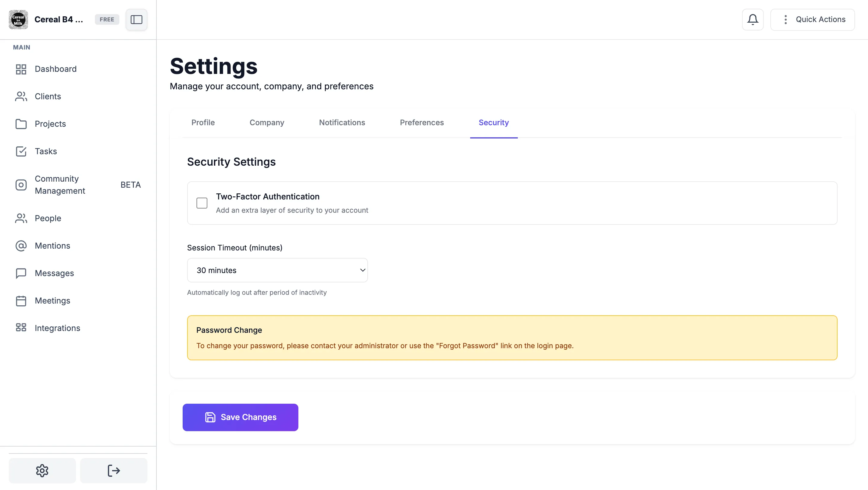Navigate to Integrations in sidebar
This screenshot has height=490, width=868.
coord(57,328)
